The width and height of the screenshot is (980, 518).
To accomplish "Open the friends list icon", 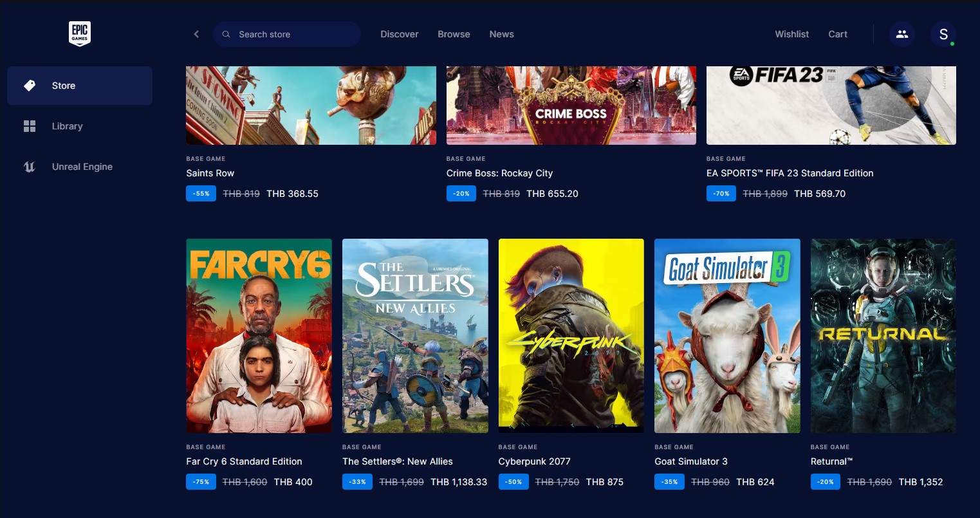I will pyautogui.click(x=902, y=34).
